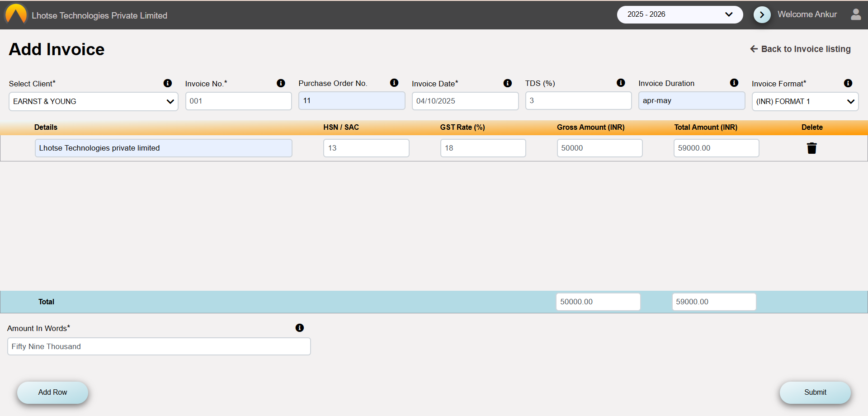Focus the Invoice No. field
This screenshot has height=416, width=868.
pos(239,101)
